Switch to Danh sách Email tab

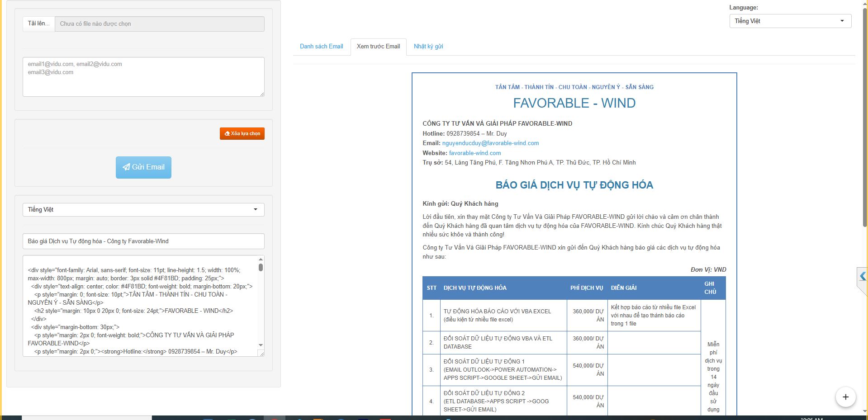(321, 47)
